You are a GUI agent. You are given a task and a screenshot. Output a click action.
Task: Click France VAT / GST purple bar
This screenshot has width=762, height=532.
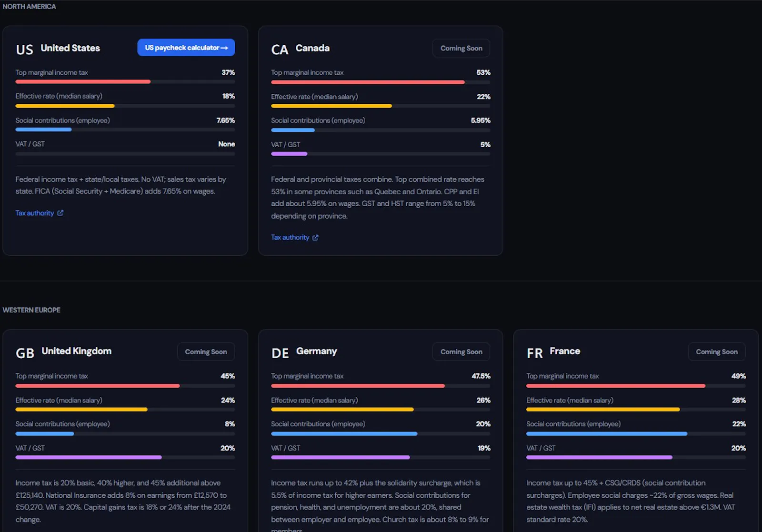(599, 457)
